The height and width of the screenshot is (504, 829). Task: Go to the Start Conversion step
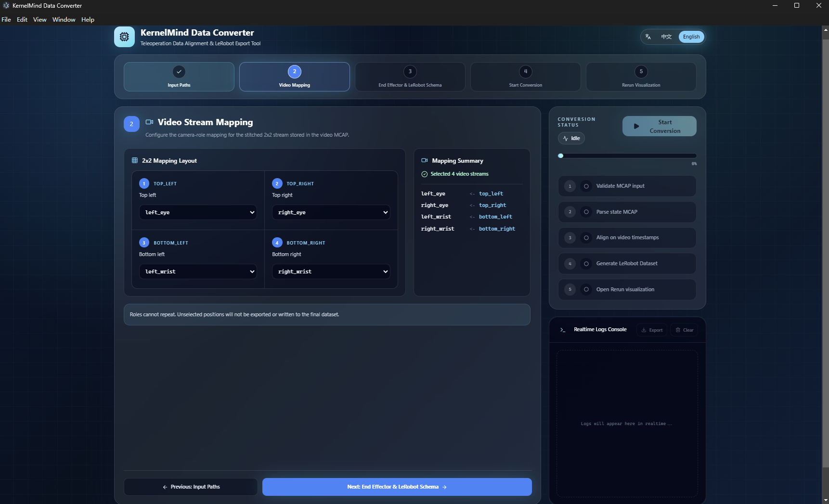(x=526, y=77)
